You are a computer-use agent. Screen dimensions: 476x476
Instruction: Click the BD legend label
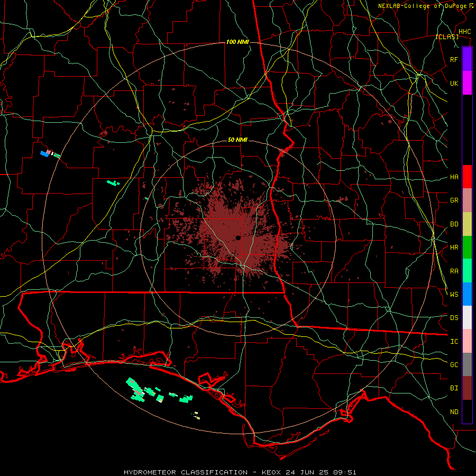[x=454, y=224]
